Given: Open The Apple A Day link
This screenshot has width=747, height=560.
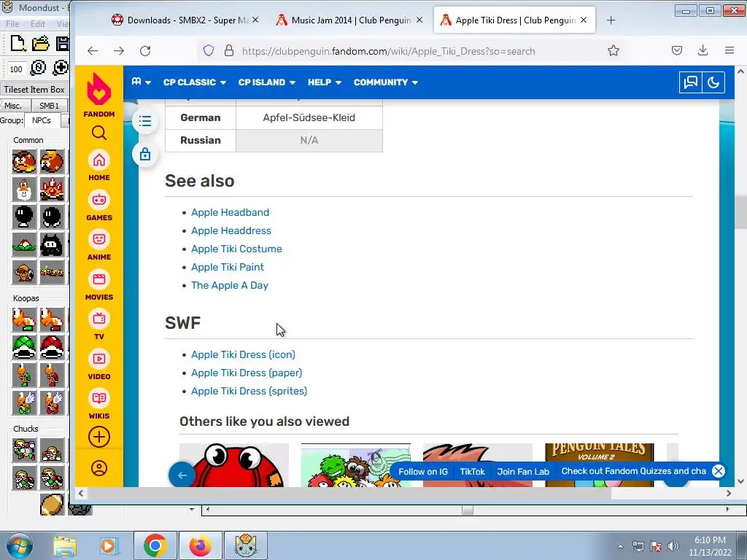Looking at the screenshot, I should tap(230, 285).
